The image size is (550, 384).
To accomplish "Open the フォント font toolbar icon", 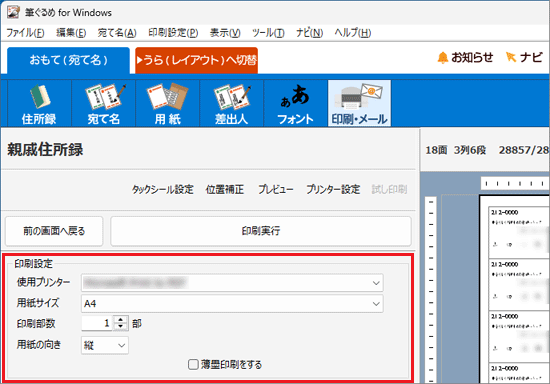I will (295, 103).
